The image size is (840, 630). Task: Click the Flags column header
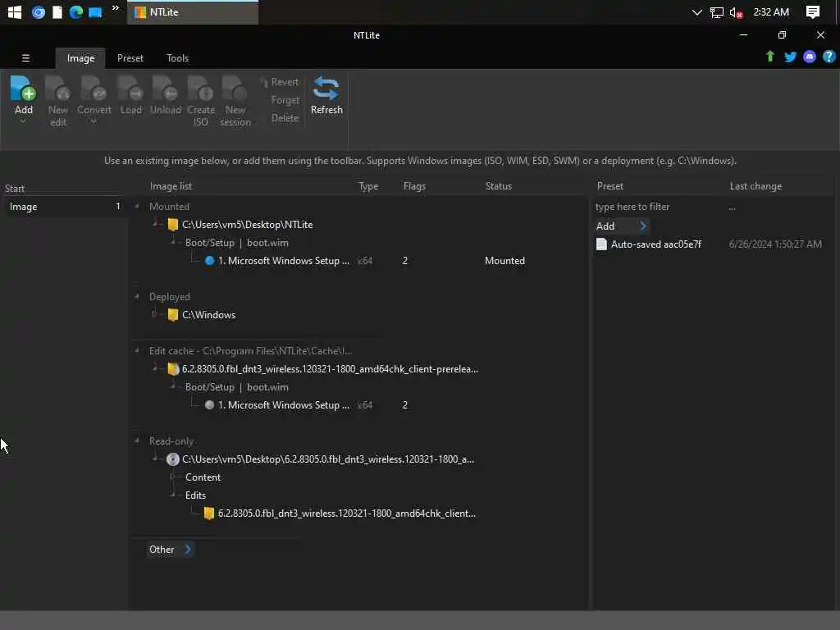coord(414,186)
